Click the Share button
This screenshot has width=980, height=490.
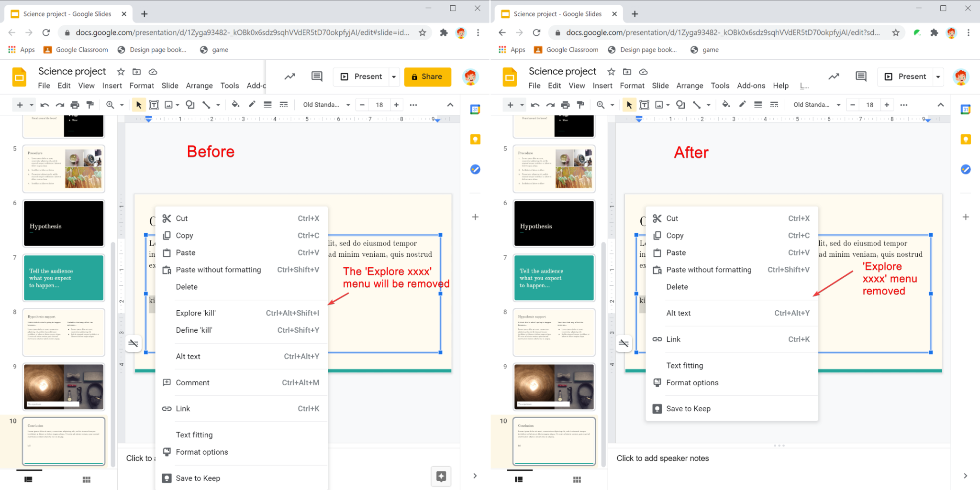click(427, 76)
